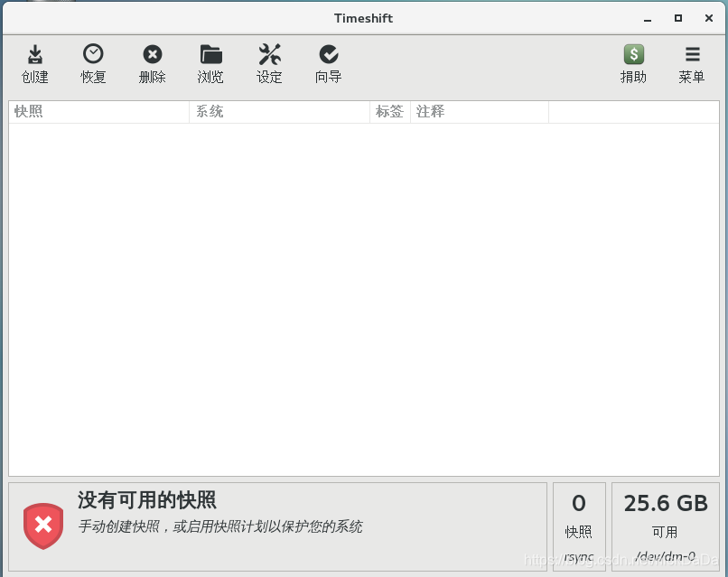Click the 没有可用的快照 status heading
728x577 pixels.
tap(146, 500)
